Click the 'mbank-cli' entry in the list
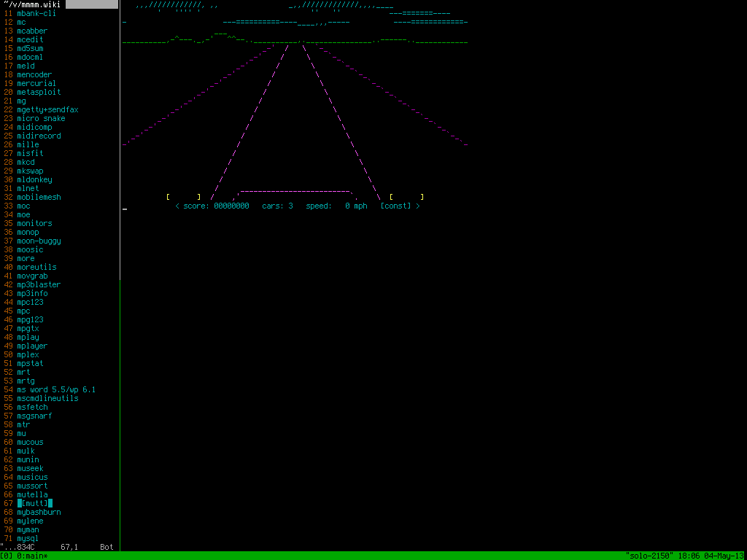This screenshot has height=560, width=747. [36, 13]
